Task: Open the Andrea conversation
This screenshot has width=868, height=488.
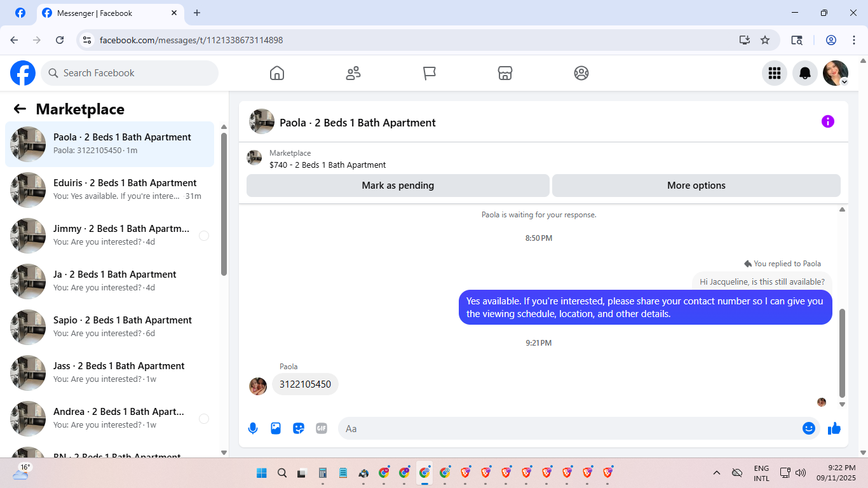Action: point(109,419)
